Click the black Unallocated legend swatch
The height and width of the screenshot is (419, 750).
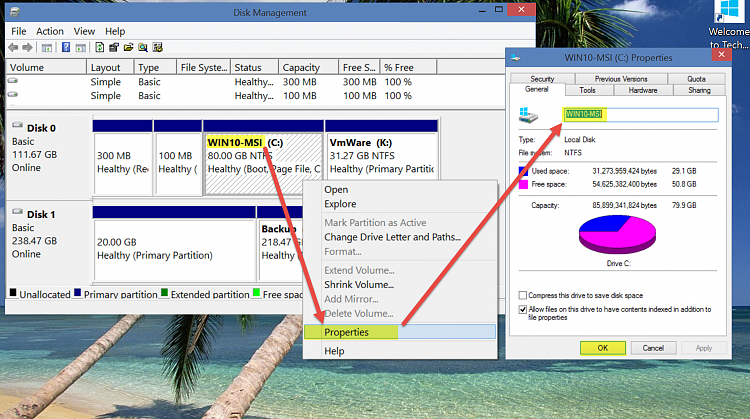(13, 293)
